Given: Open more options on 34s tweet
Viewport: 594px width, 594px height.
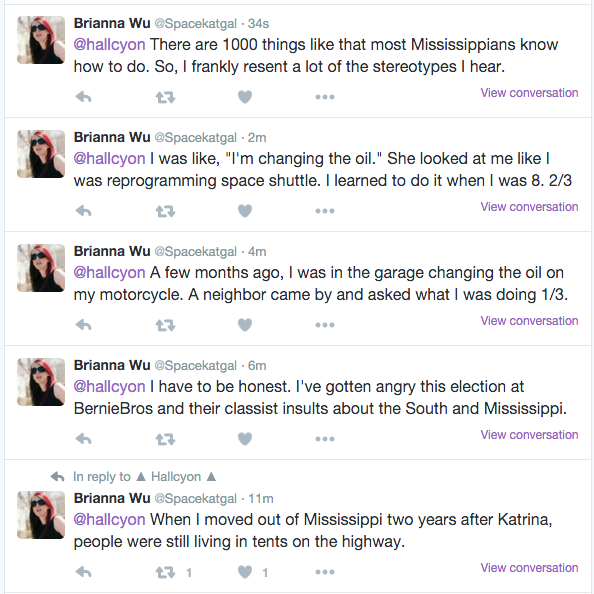Looking at the screenshot, I should pyautogui.click(x=325, y=97).
